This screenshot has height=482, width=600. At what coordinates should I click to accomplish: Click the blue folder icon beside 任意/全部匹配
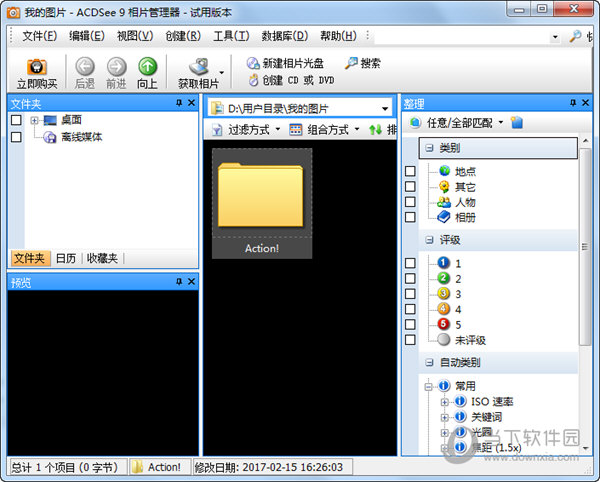[x=517, y=122]
